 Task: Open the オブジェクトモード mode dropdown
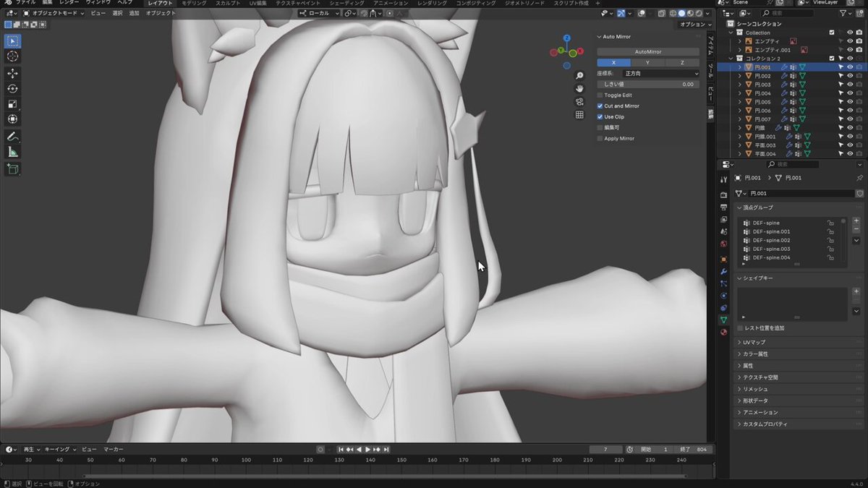pyautogui.click(x=54, y=13)
